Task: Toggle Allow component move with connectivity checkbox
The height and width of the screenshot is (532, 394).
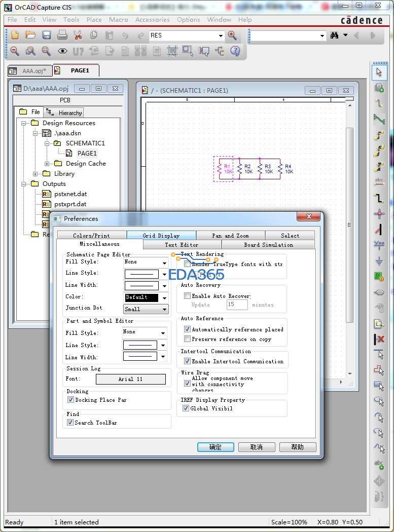Action: click(187, 384)
